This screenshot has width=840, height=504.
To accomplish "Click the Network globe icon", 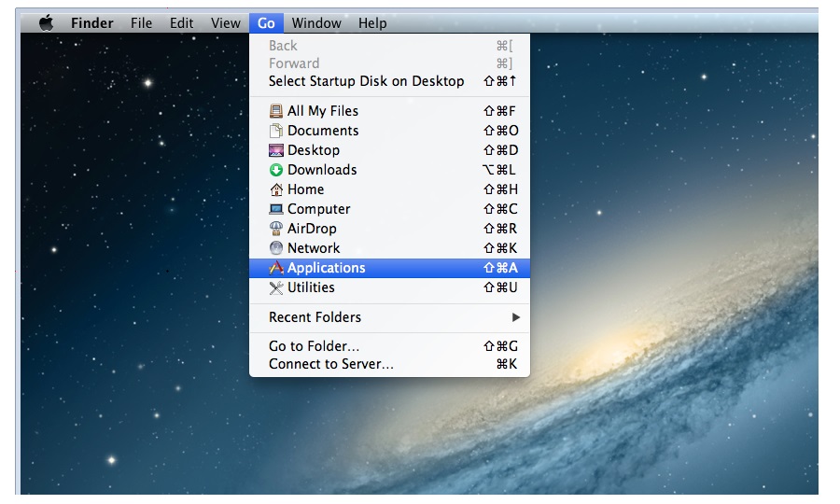I will (276, 248).
